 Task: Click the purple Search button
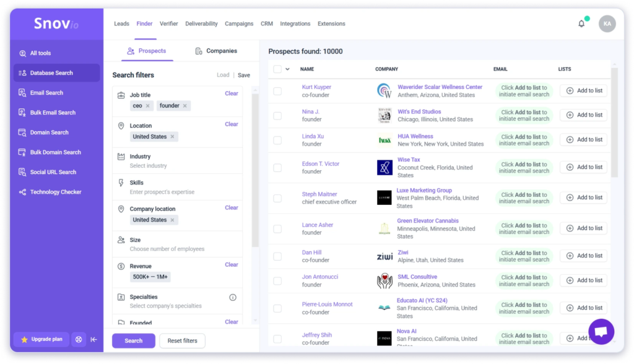tap(133, 340)
